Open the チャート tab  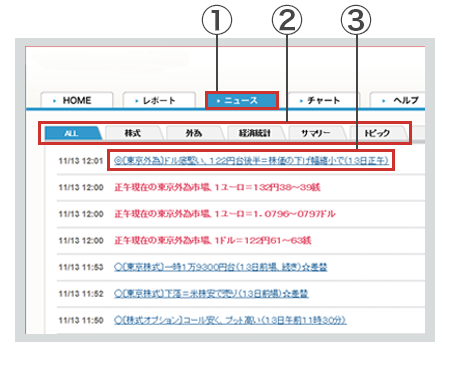click(x=323, y=100)
